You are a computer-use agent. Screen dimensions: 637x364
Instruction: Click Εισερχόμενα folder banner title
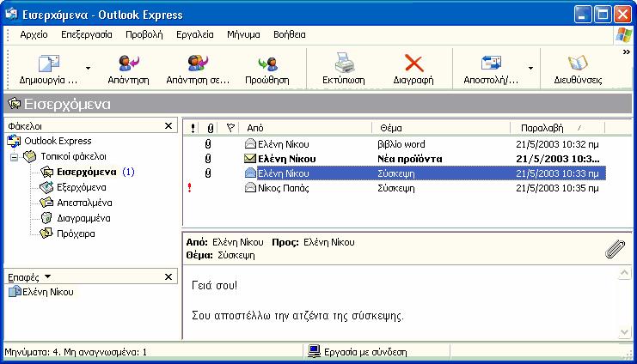tap(67, 104)
